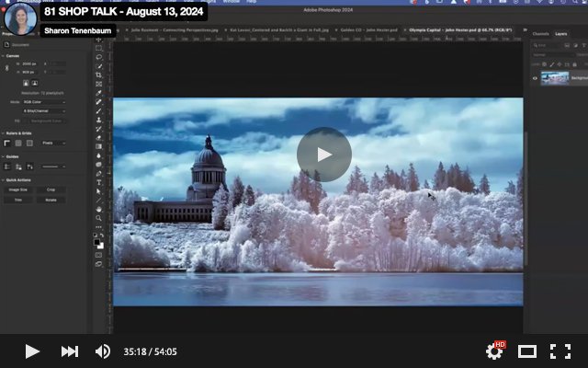Open the Normal blend mode dropdown
The height and width of the screenshot is (368, 588).
tap(553, 55)
